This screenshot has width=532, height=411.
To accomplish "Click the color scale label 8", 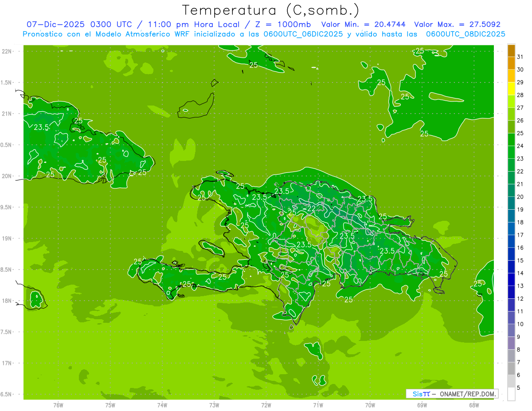I will point(519,349).
